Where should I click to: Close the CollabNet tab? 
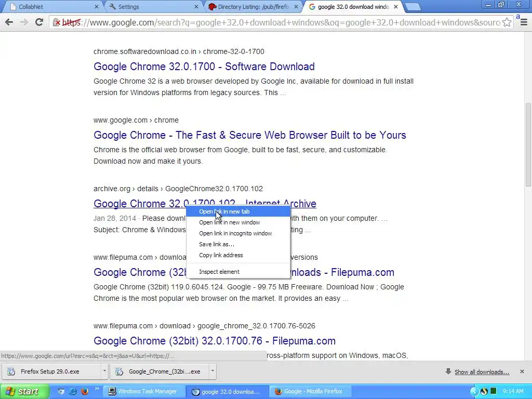(96, 7)
